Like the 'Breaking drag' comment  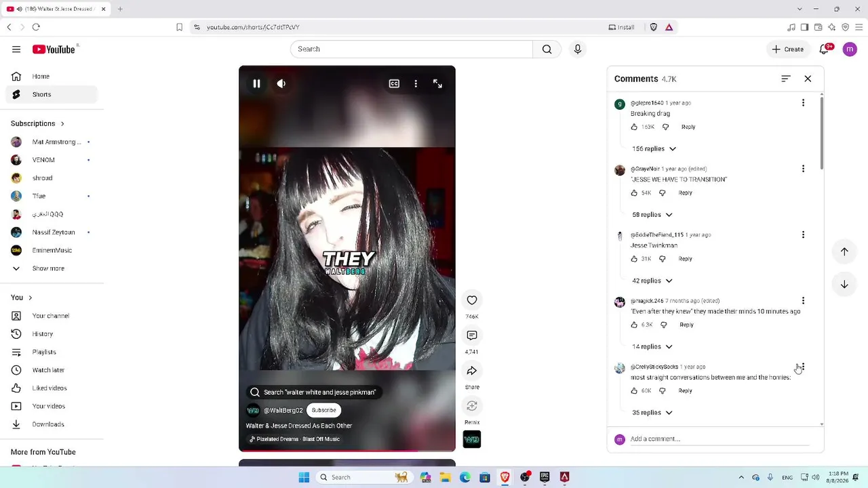[x=635, y=127]
